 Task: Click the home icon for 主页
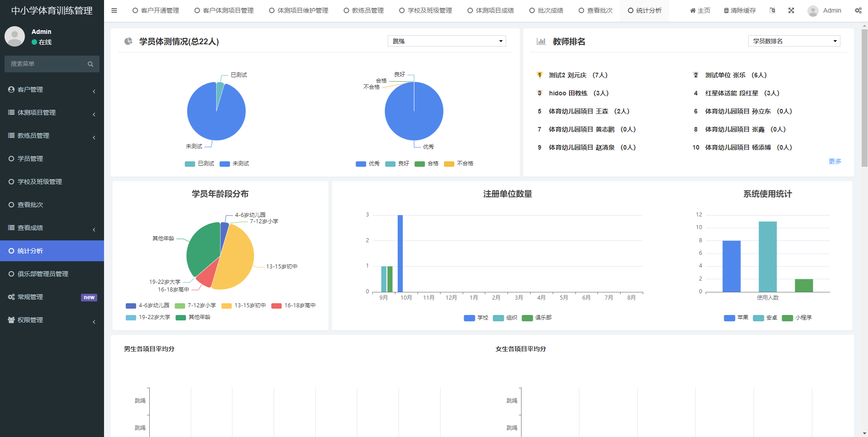tap(693, 10)
